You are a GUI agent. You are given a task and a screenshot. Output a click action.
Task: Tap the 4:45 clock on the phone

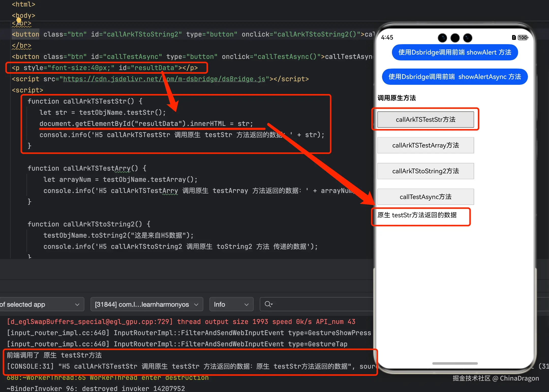click(x=387, y=38)
